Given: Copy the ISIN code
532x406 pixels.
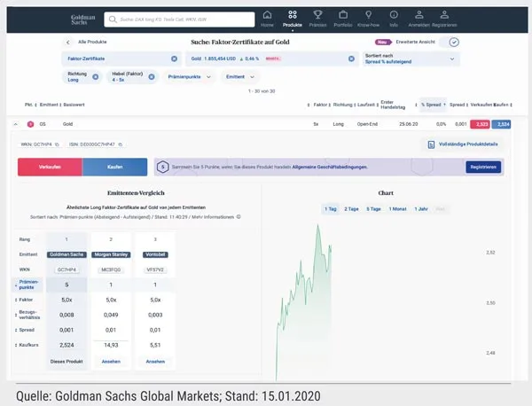Looking at the screenshot, I should click(121, 144).
